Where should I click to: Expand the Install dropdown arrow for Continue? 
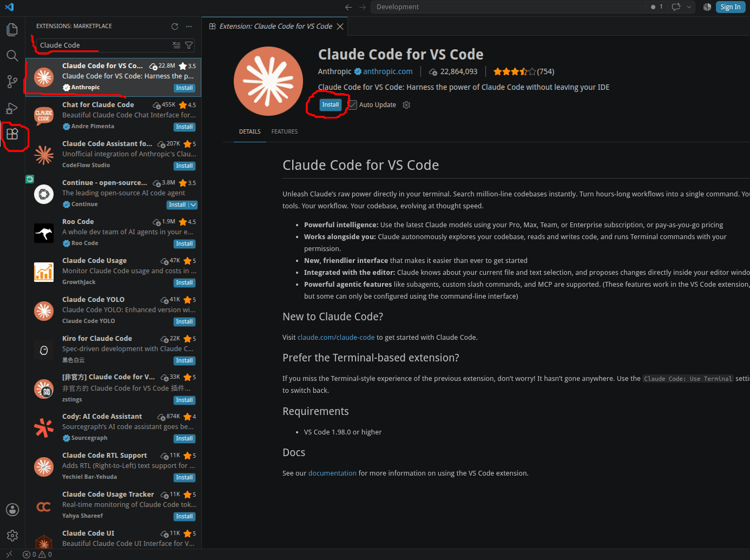point(193,205)
